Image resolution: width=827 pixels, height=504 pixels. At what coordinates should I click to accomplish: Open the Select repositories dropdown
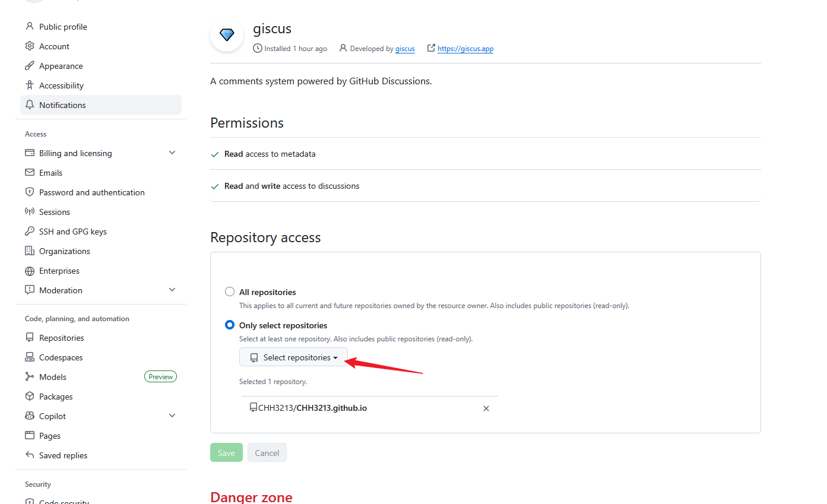coord(293,357)
